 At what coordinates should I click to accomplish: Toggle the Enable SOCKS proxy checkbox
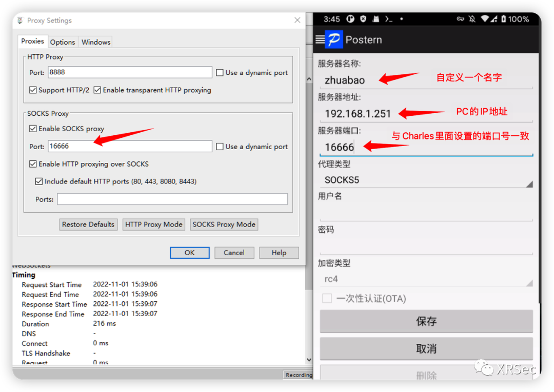click(x=33, y=129)
